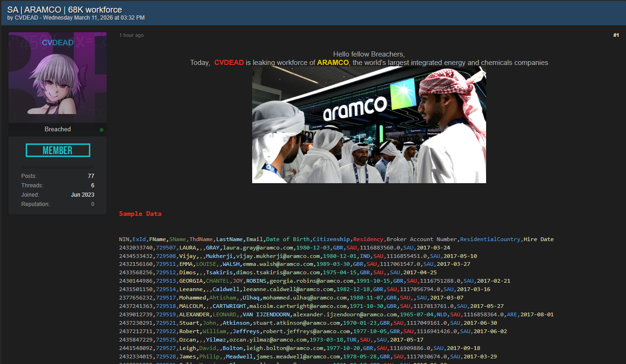Click the Threads count value 6
Screen dimensions: 626x364
point(92,186)
